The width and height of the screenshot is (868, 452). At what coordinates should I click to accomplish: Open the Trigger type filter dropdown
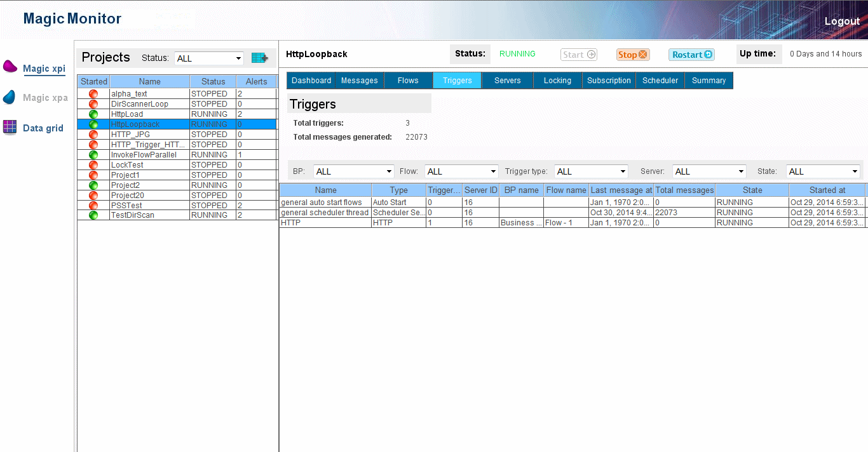coord(592,171)
